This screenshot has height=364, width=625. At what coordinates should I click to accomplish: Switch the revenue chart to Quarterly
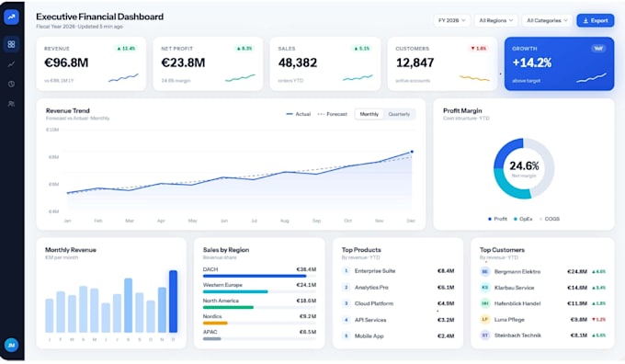click(399, 114)
